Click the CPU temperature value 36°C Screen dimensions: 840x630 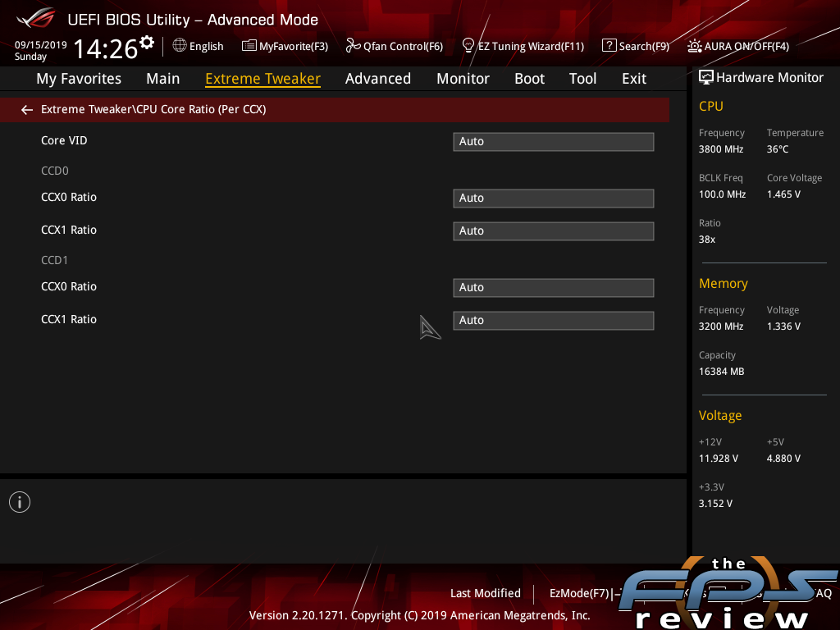778,149
